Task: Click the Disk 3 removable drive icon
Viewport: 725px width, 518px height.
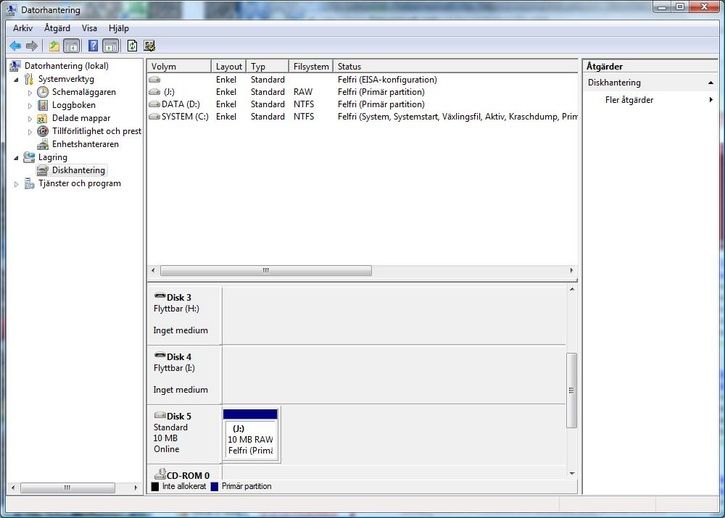Action: [x=160, y=296]
